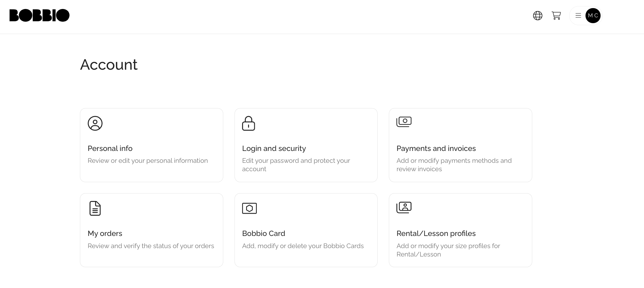Viewport: 644px width, 288px height.
Task: Click the hamburger menu icon
Action: coord(578,16)
